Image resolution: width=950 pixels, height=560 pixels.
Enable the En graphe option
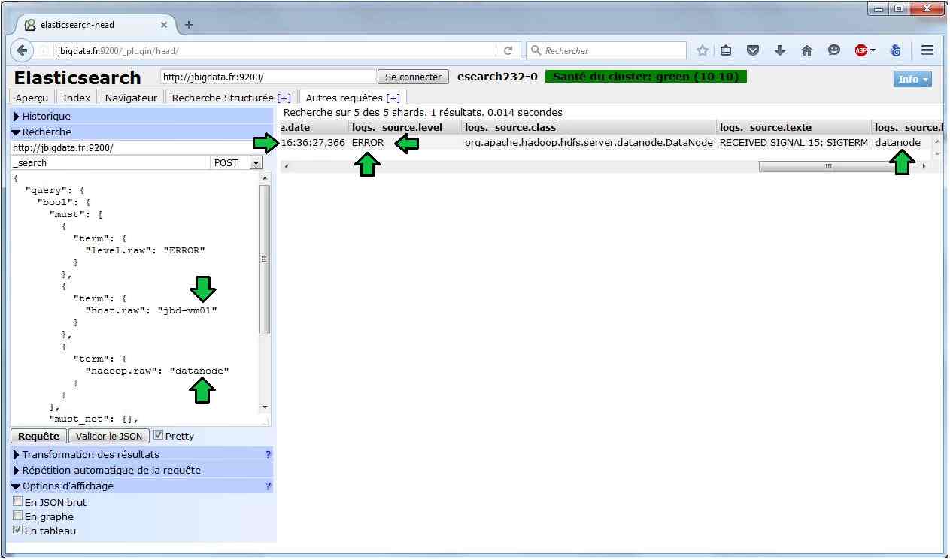pyautogui.click(x=18, y=516)
